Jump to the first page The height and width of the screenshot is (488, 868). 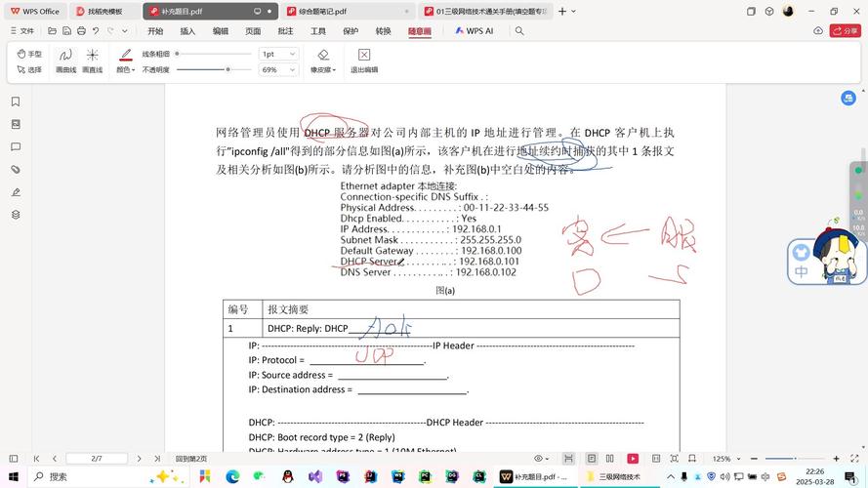pyautogui.click(x=36, y=459)
